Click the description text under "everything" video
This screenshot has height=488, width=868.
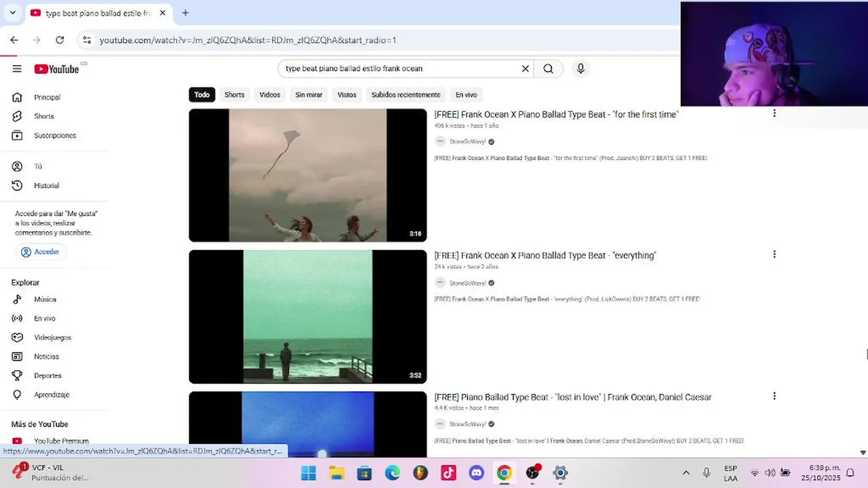(x=567, y=299)
